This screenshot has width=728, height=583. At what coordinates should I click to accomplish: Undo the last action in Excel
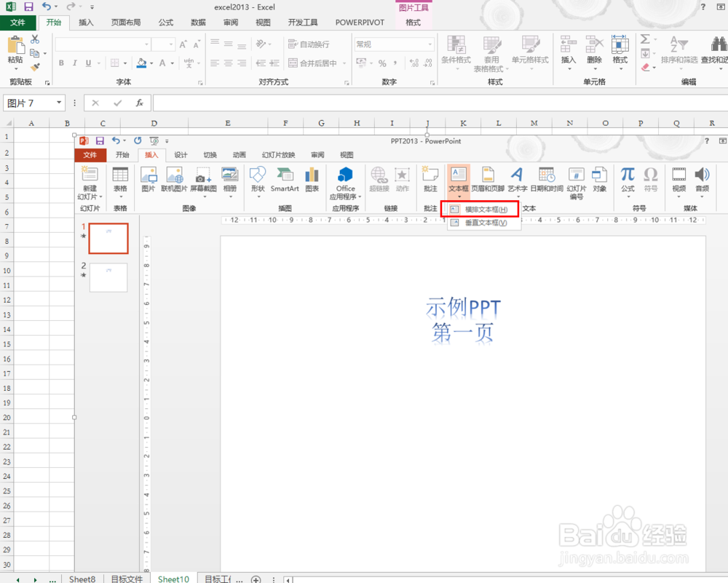(47, 7)
